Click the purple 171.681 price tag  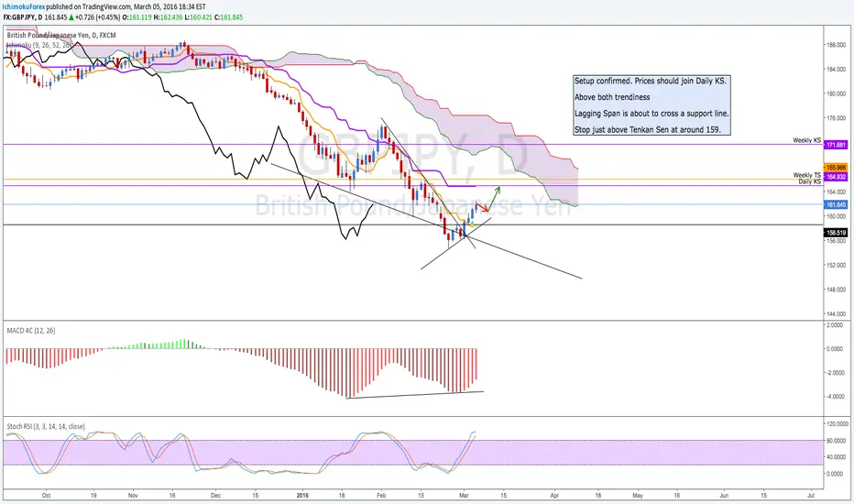pyautogui.click(x=836, y=145)
